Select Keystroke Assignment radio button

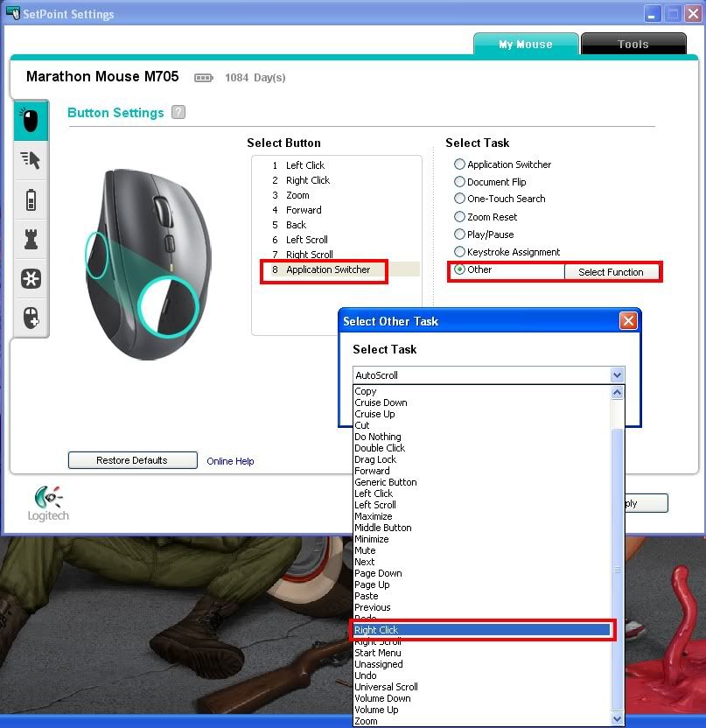459,252
